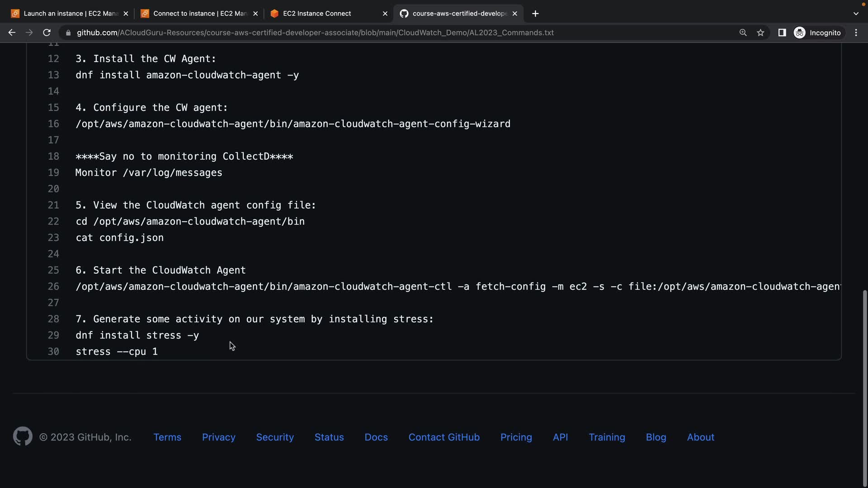Open the Terms footer link
Viewport: 868px width, 488px height.
(167, 437)
